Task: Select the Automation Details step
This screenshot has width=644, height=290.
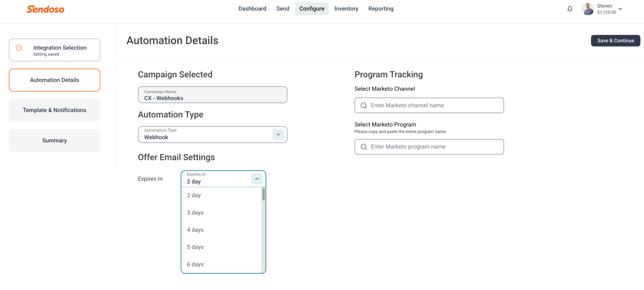Action: (55, 80)
